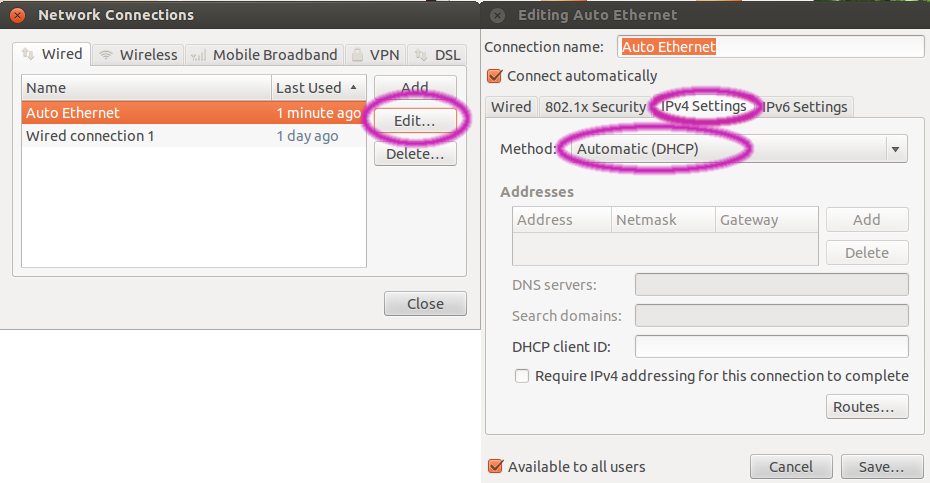This screenshot has width=930, height=483.
Task: Click the Name column header
Action: 146,88
